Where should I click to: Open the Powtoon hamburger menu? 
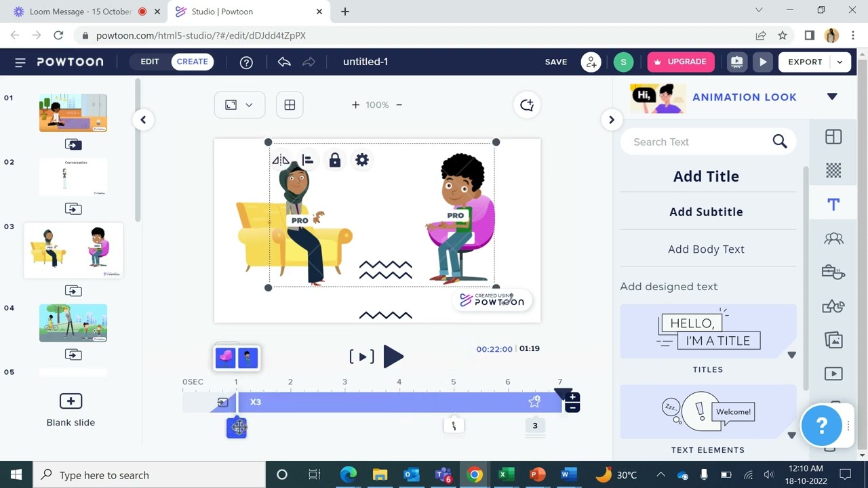tap(20, 62)
